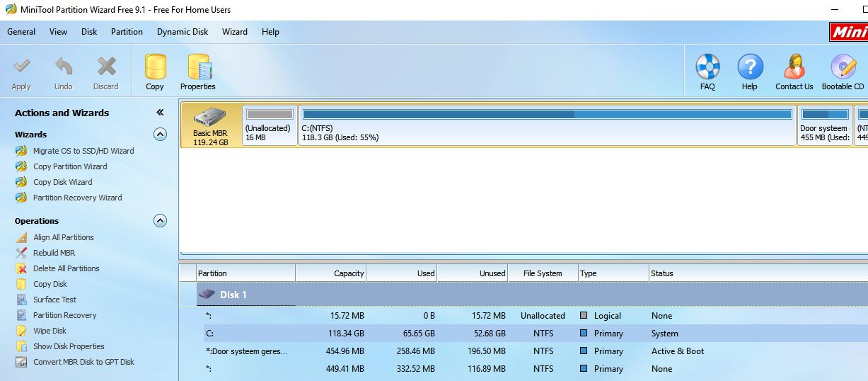The width and height of the screenshot is (868, 381).
Task: Sort by the Unused column header
Action: (473, 273)
